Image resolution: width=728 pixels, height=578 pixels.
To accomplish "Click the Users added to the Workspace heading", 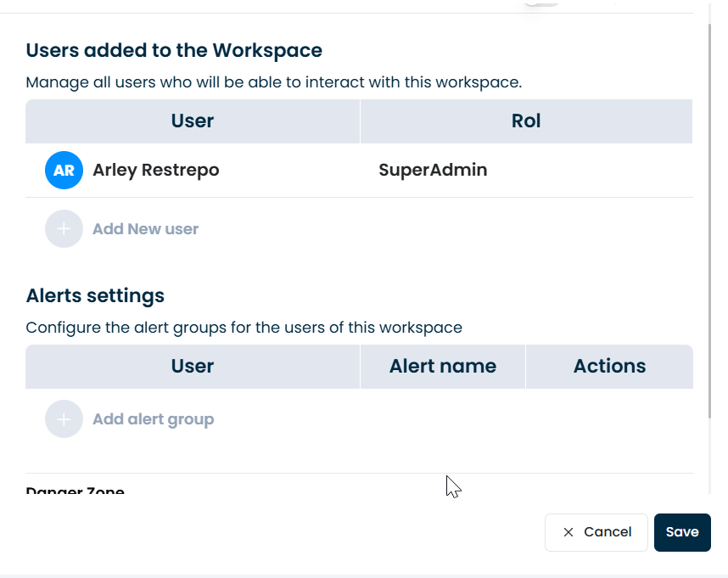I will [x=174, y=51].
